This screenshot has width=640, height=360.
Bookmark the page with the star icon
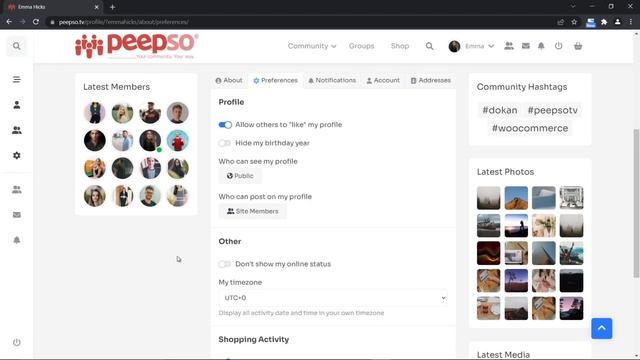coord(574,22)
